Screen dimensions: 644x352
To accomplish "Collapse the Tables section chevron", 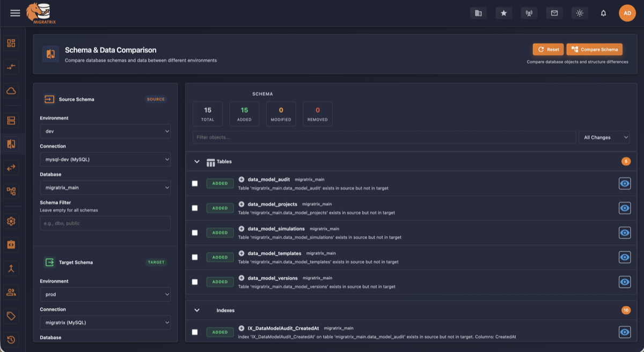I will point(197,161).
